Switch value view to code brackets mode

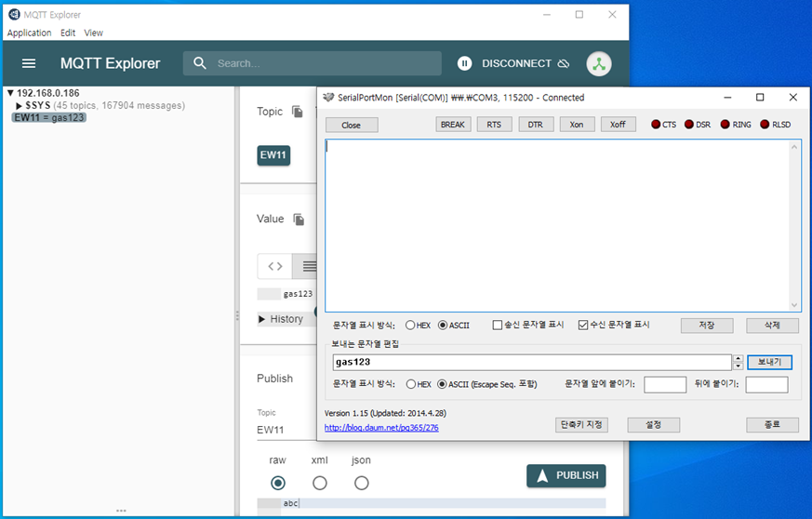(x=275, y=266)
